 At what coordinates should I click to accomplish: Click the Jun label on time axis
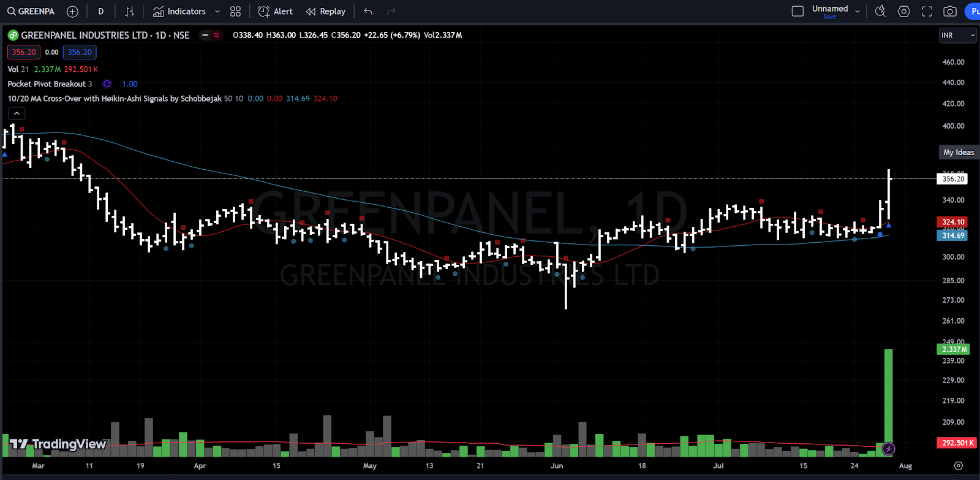click(557, 466)
